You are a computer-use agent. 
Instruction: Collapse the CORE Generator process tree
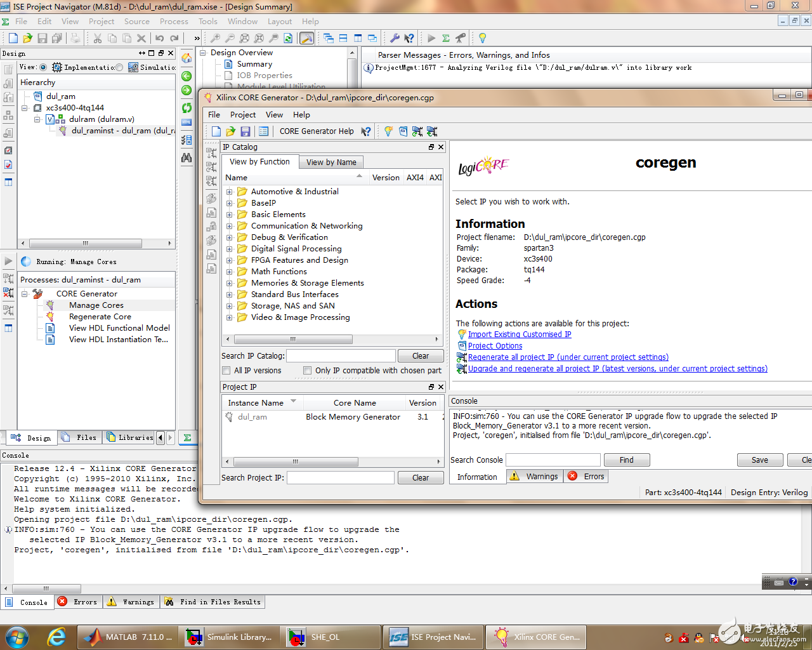pyautogui.click(x=25, y=294)
